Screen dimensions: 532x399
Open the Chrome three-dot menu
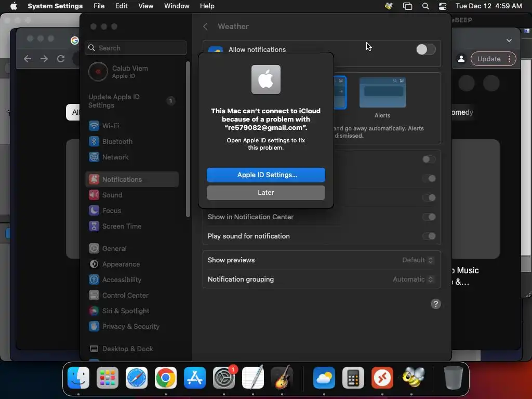(509, 59)
